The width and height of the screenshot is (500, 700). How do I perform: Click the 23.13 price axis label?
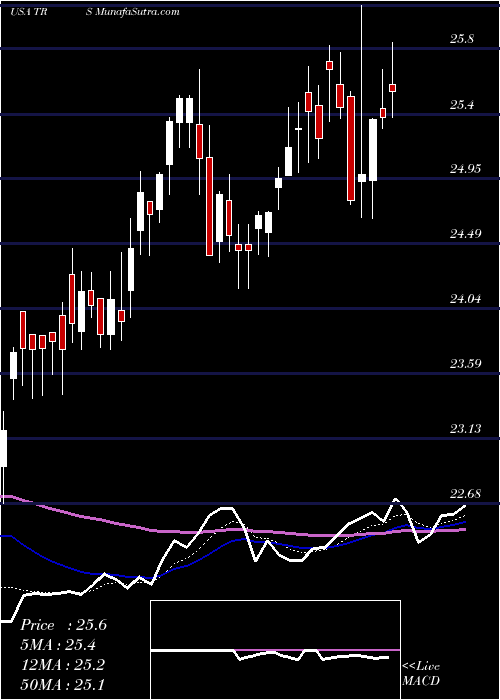click(466, 429)
